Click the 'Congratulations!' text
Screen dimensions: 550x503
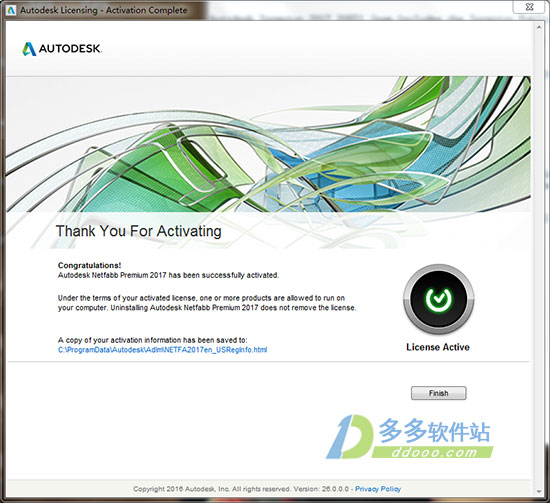click(x=89, y=265)
